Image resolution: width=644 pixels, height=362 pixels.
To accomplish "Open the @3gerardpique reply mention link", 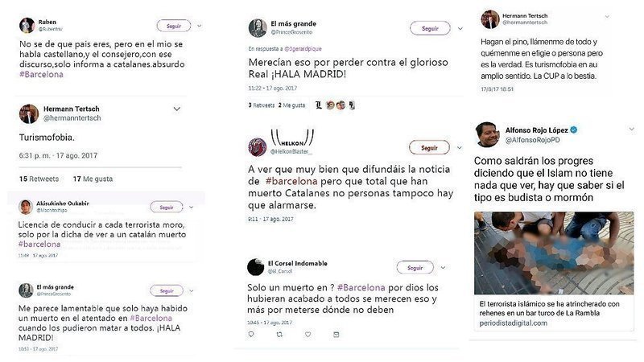I will (x=303, y=49).
